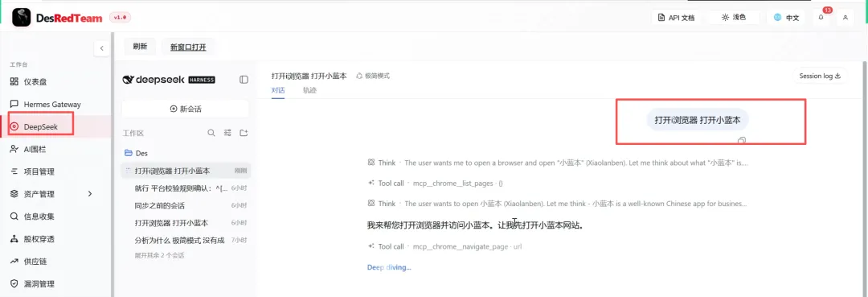Toggle 极简模式 minimal mode

tap(373, 76)
